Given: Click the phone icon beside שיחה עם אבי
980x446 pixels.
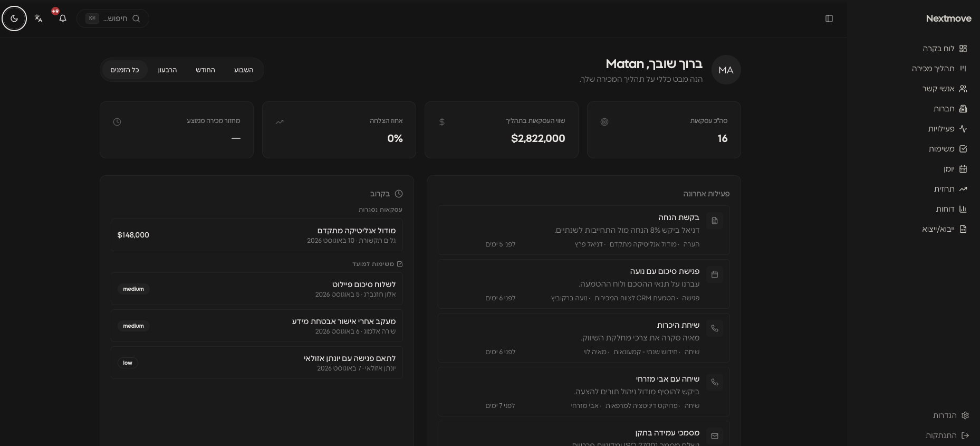Looking at the screenshot, I should tap(715, 382).
